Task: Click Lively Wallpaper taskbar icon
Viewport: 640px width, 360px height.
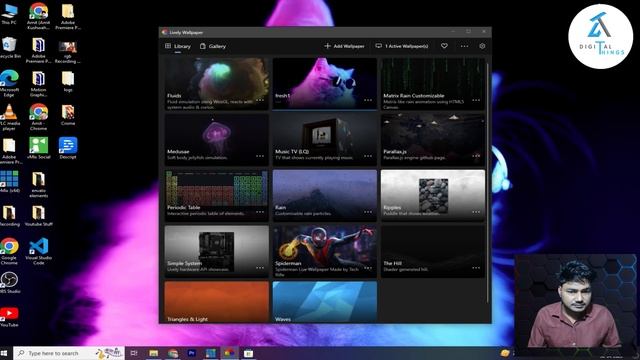Action: tap(229, 353)
